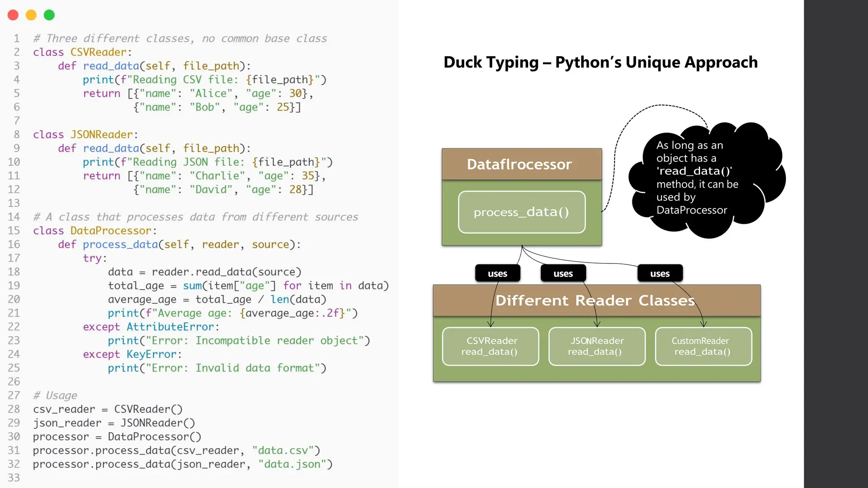Click the return line containing "Charlie"

(x=204, y=176)
